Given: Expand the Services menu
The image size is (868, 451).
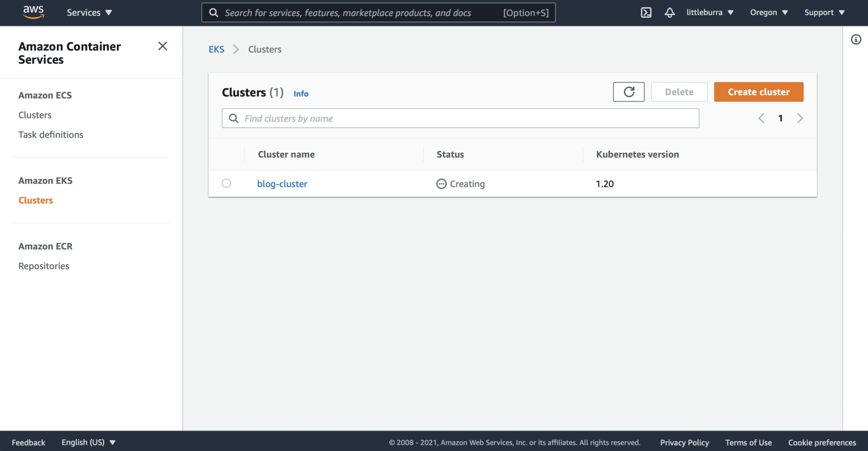Looking at the screenshot, I should pos(89,13).
